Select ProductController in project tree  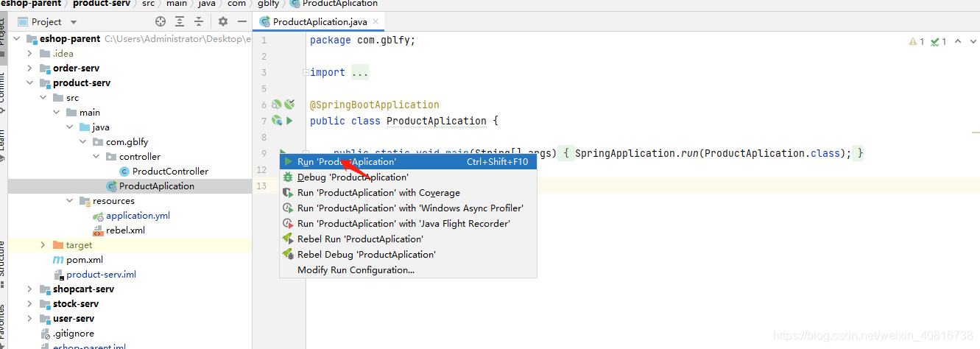pyautogui.click(x=170, y=172)
